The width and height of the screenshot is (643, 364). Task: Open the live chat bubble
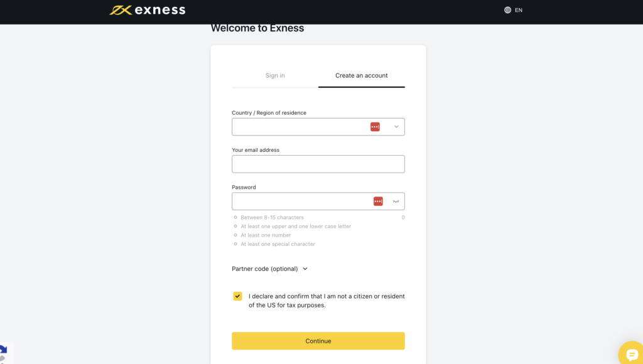coord(632,355)
